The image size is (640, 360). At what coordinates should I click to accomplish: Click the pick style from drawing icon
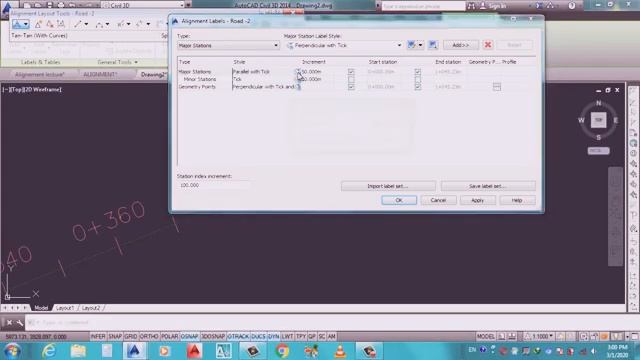pyautogui.click(x=433, y=45)
